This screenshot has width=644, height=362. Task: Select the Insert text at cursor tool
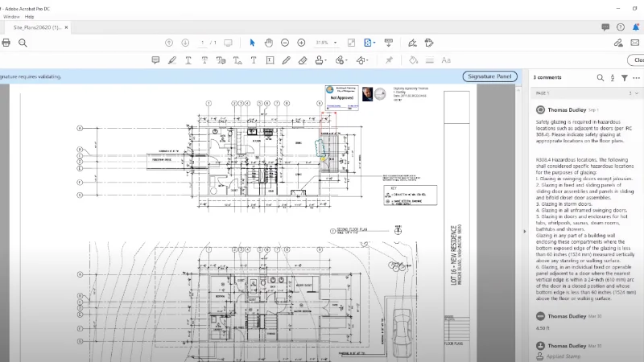click(x=237, y=60)
